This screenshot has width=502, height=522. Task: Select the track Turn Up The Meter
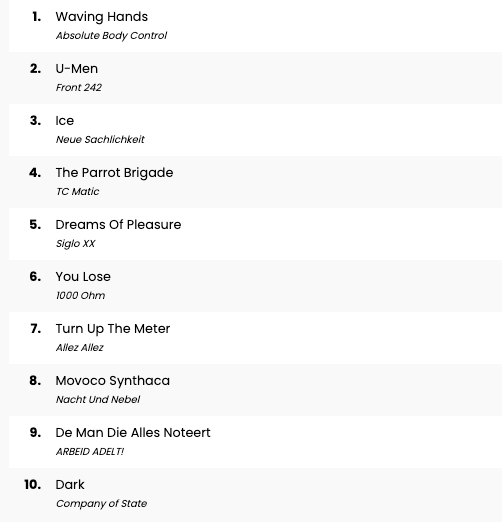click(113, 329)
